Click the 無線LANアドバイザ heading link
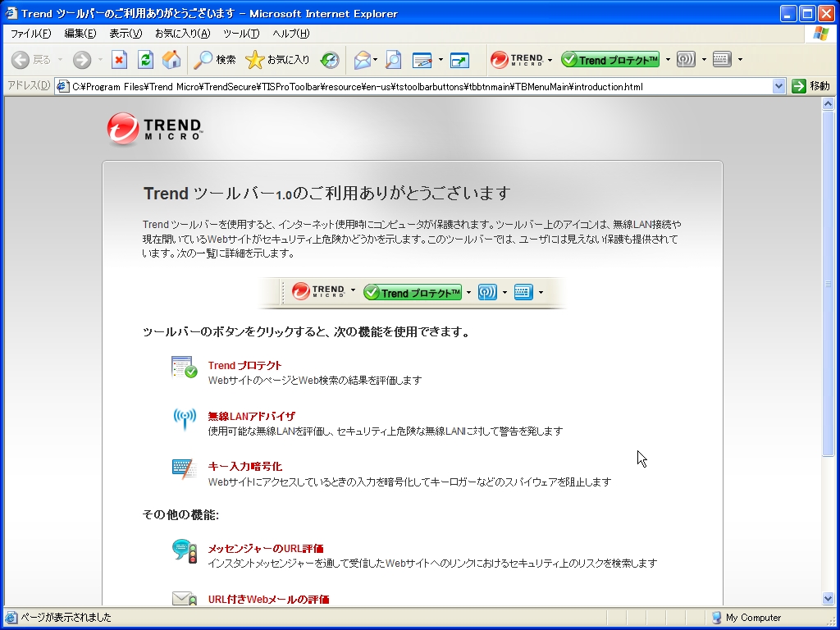Viewport: 840px width, 630px height. [251, 416]
